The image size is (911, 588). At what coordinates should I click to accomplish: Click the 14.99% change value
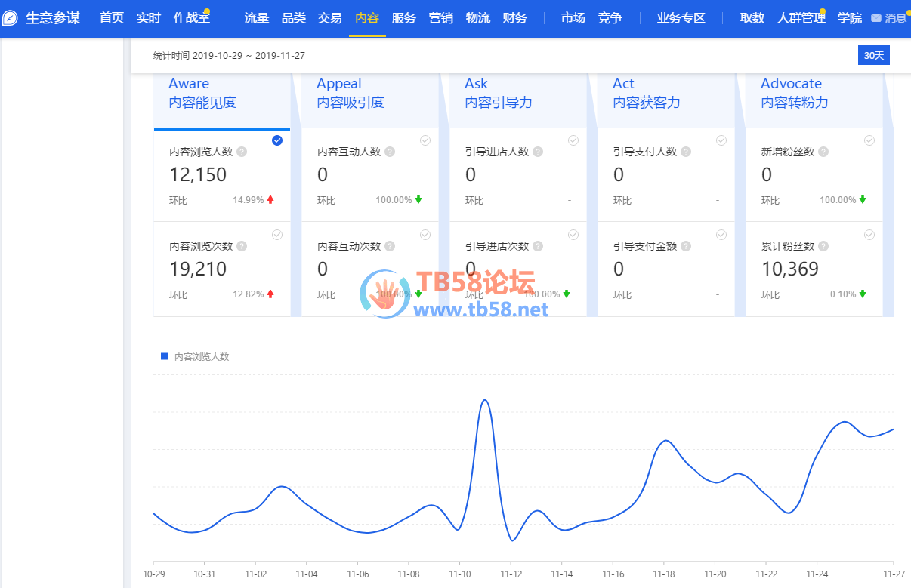coord(249,200)
